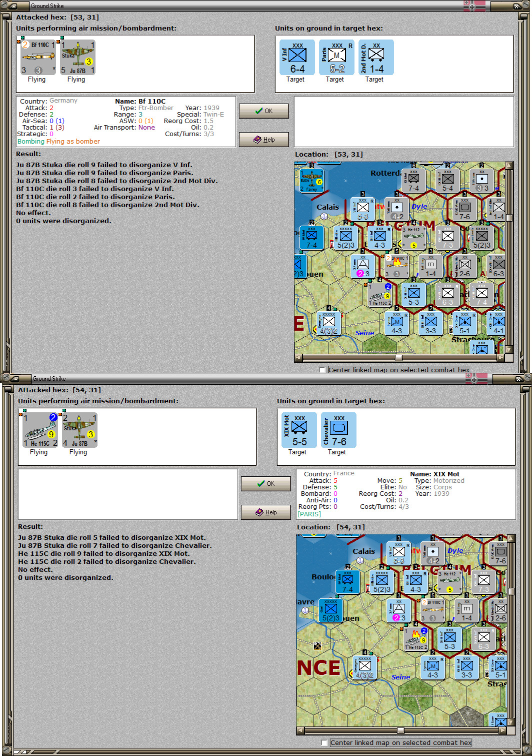Click the "Flying as bomber" text in Bf 110C details
This screenshot has width=532, height=756.
tap(73, 141)
